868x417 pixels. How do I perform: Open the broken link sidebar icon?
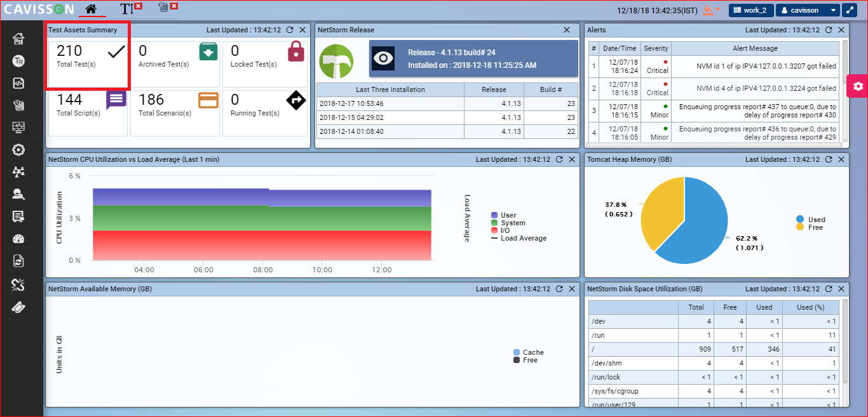tap(18, 284)
